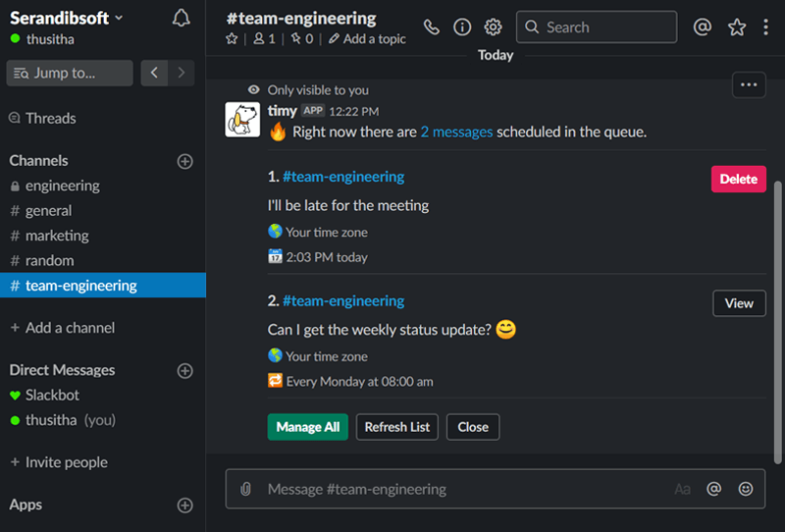Click the '2:03 PM today' schedule text
The width and height of the screenshot is (785, 532).
pyautogui.click(x=327, y=257)
